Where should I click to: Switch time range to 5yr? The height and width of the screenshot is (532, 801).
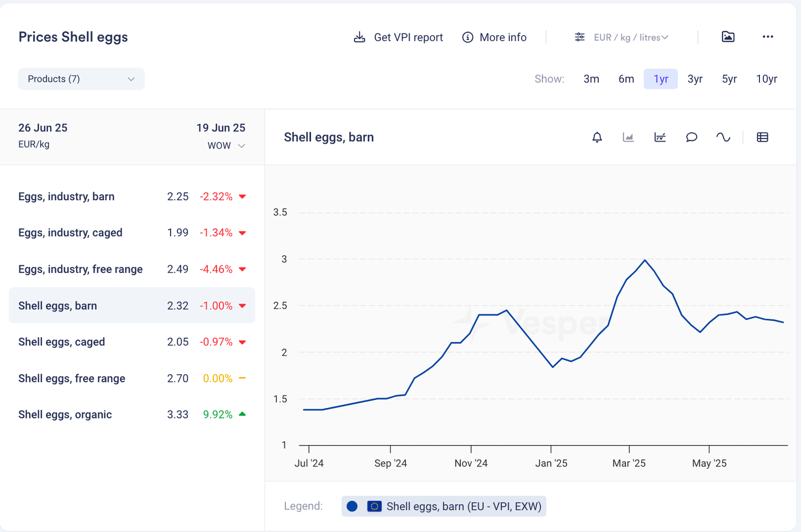pyautogui.click(x=729, y=79)
